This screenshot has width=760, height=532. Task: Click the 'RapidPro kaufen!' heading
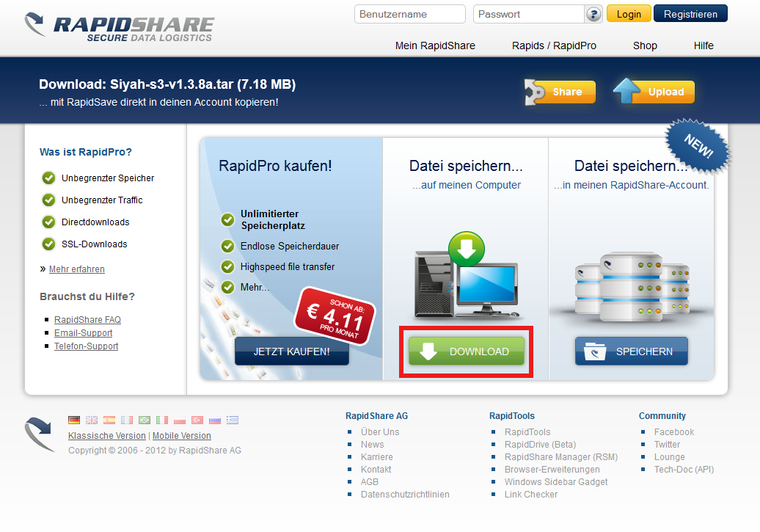coord(275,166)
